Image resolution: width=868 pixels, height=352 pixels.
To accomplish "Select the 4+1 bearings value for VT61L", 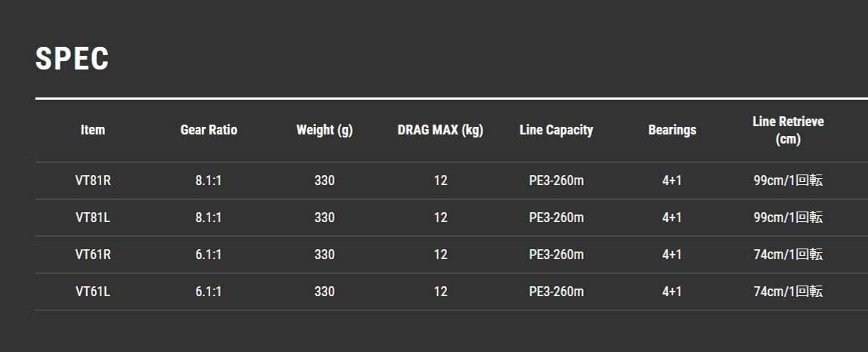I will coord(672,292).
